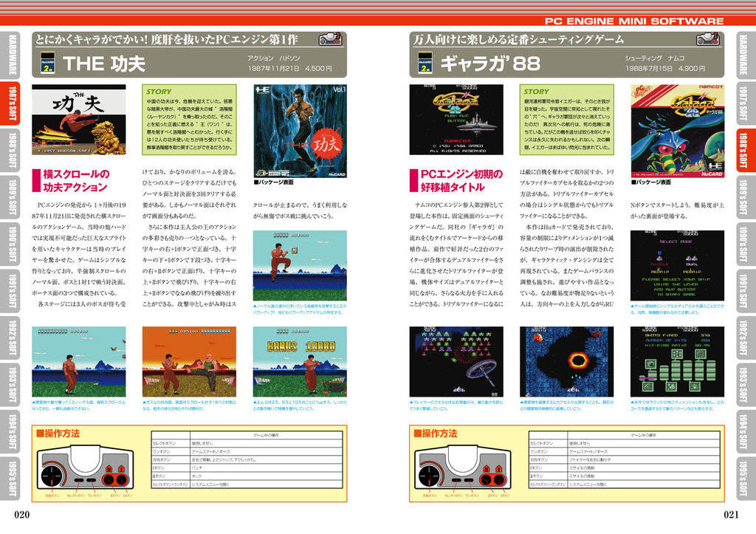
Task: Open the ギャラガ'88 package cover art
Action: pos(677,131)
